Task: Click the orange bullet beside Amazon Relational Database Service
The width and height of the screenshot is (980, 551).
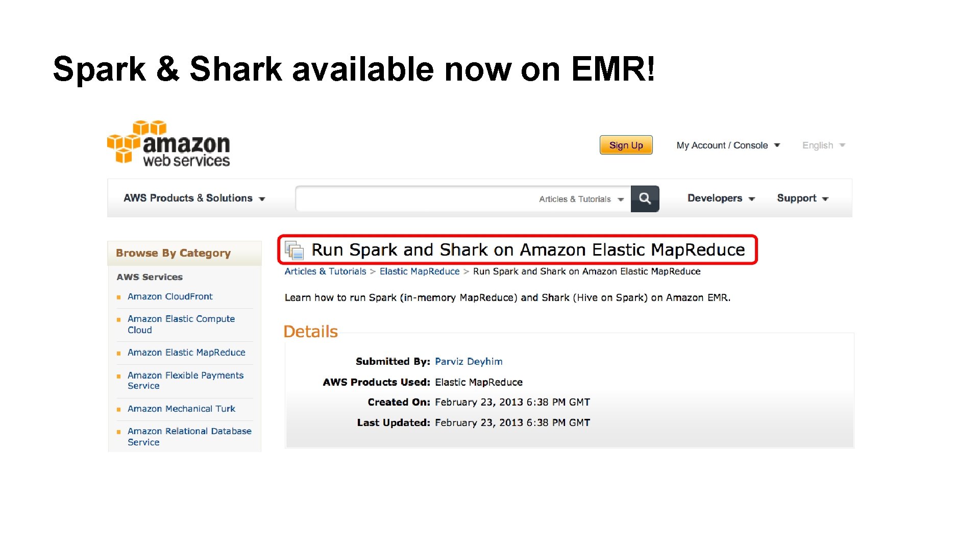Action: point(118,431)
